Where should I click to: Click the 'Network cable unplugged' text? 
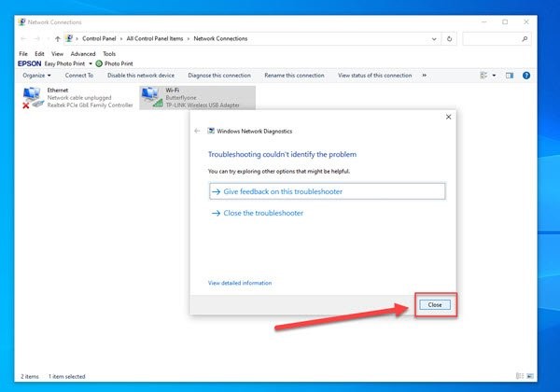point(79,97)
